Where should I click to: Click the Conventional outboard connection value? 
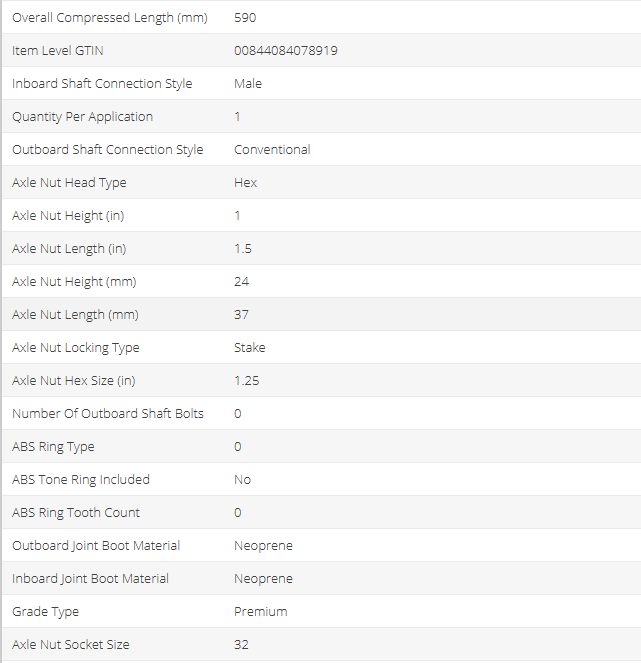(x=272, y=150)
